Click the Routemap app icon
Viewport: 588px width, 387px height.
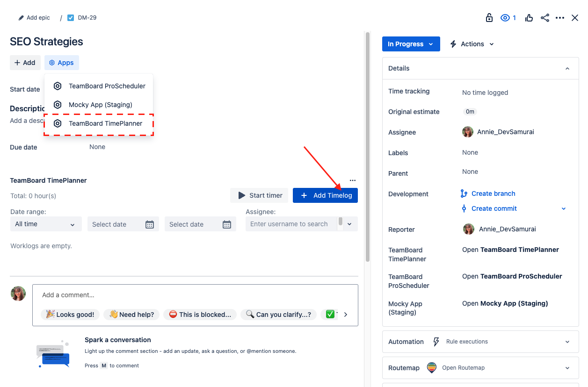[432, 368]
